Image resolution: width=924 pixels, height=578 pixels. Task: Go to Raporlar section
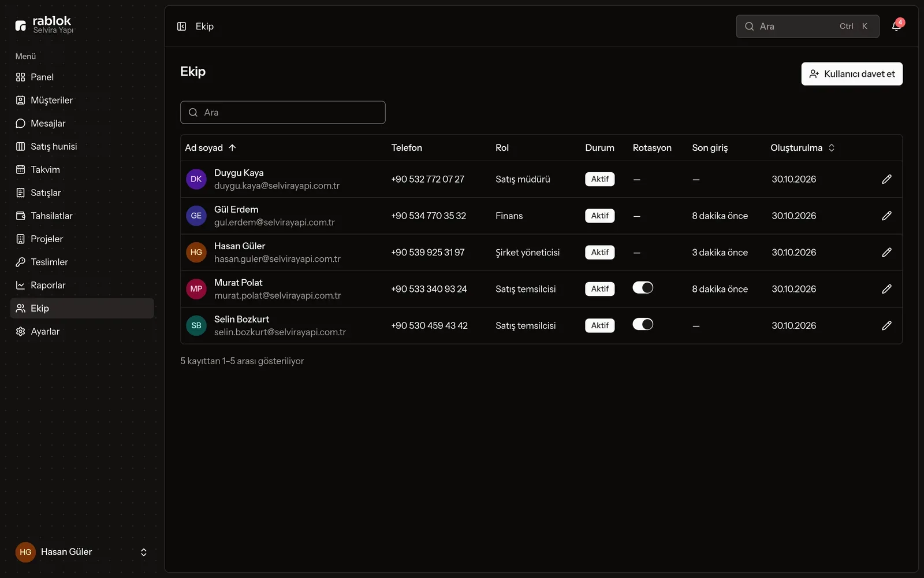[82, 285]
